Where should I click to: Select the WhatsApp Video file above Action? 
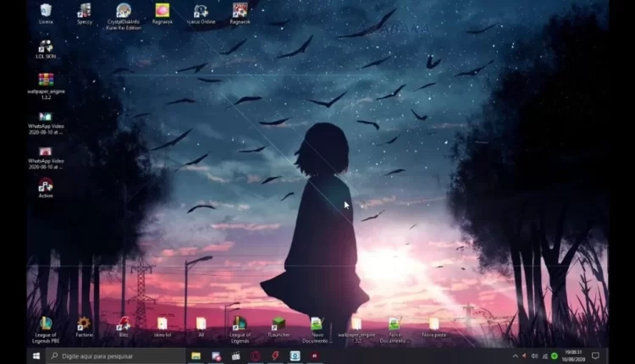click(x=46, y=158)
